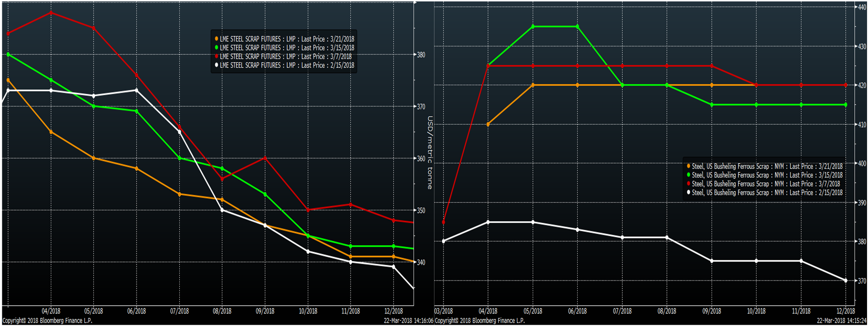This screenshot has width=868, height=326.
Task: Click orange data point at 04/2018, right chart
Action: pyautogui.click(x=488, y=124)
